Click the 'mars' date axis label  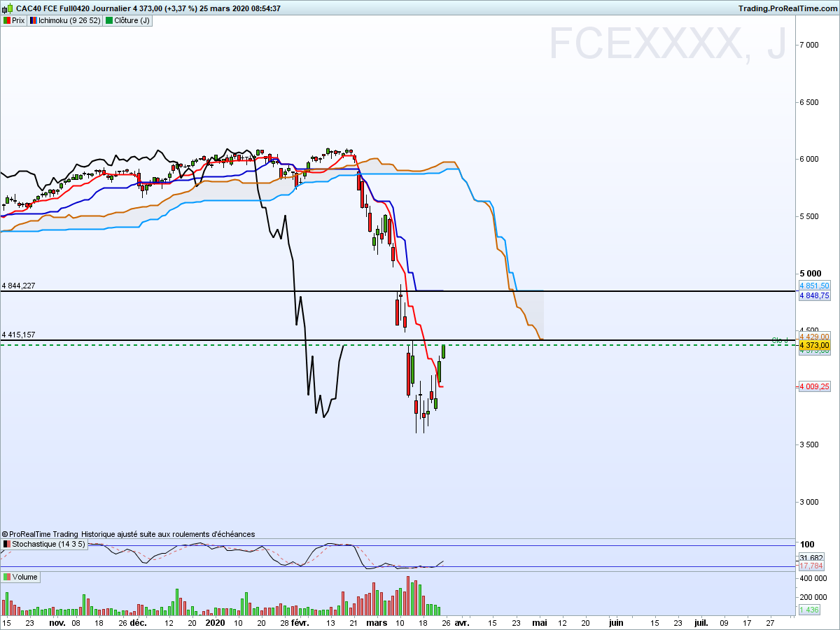377,622
